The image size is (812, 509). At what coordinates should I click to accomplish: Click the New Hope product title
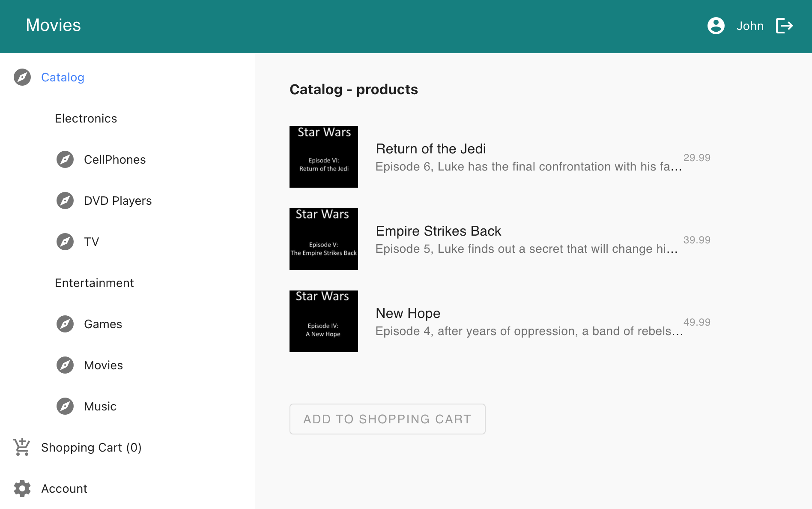[408, 313]
